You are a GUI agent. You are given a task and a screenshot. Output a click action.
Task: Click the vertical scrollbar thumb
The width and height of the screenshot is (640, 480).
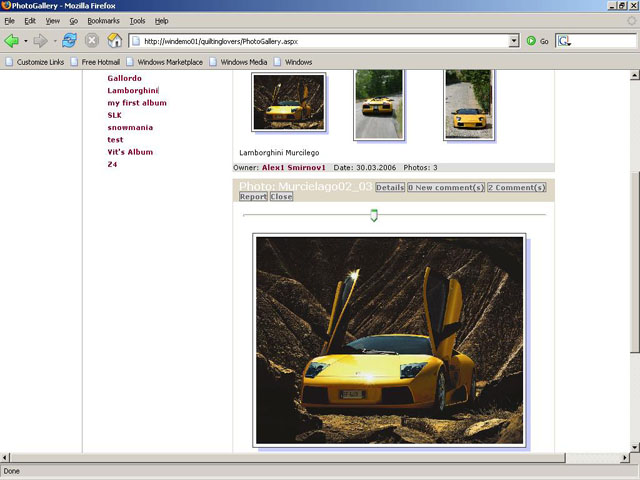click(x=634, y=261)
